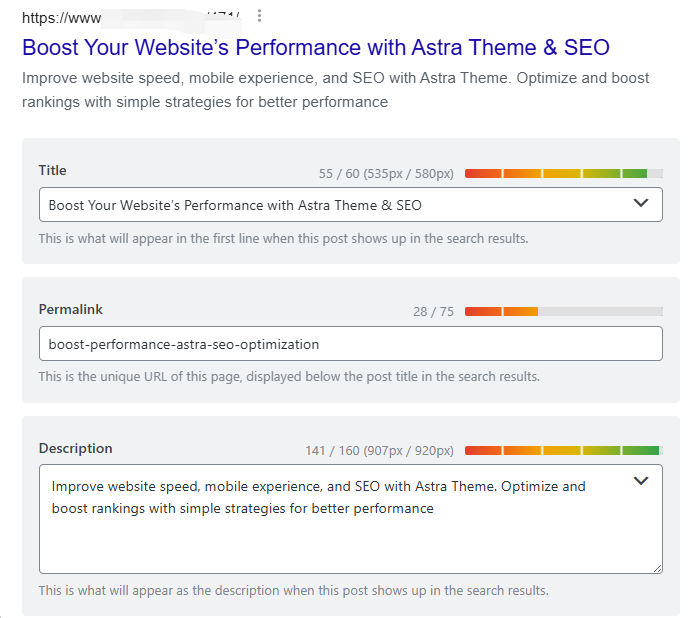Click the Description length progress bar
This screenshot has height=618, width=690.
click(x=563, y=451)
